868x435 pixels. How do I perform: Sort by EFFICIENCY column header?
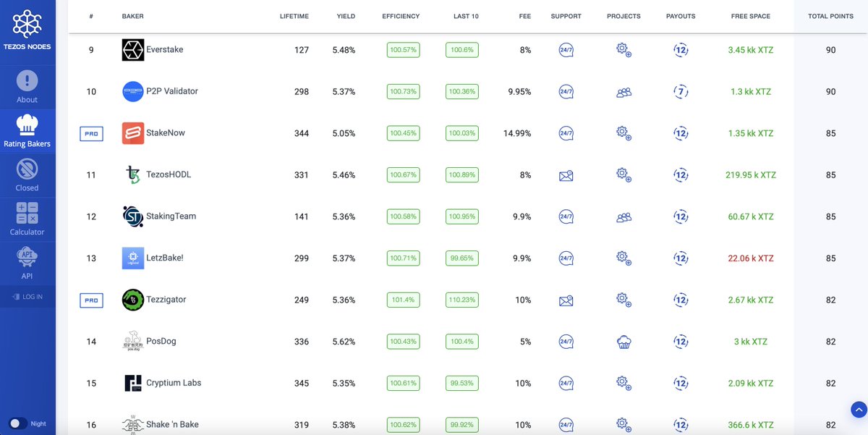pos(401,16)
